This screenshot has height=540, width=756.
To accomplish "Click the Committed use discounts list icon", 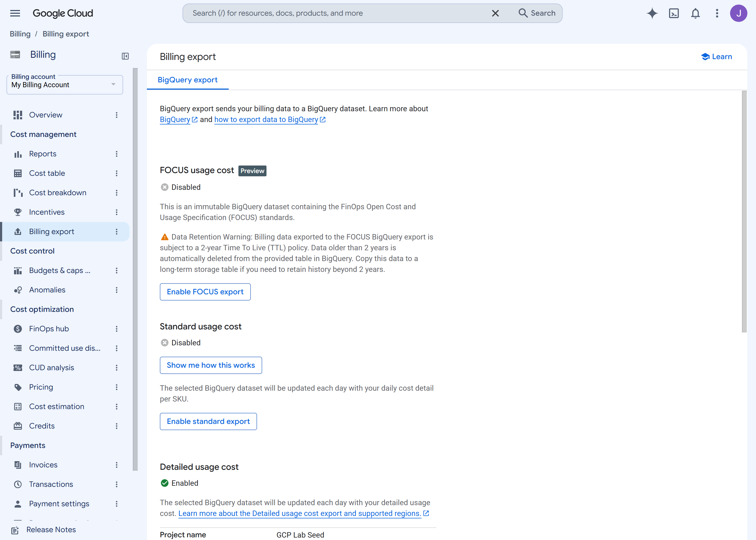I will (18, 348).
